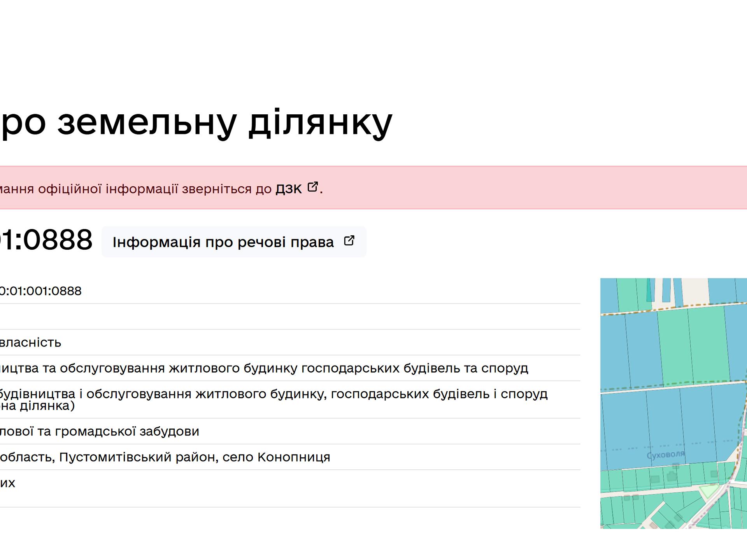Click external icon in Інформація про речові права
The width and height of the screenshot is (747, 560).
point(349,241)
